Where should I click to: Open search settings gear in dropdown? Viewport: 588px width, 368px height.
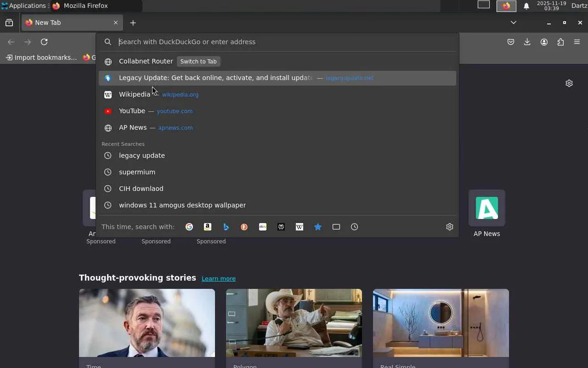(x=450, y=227)
